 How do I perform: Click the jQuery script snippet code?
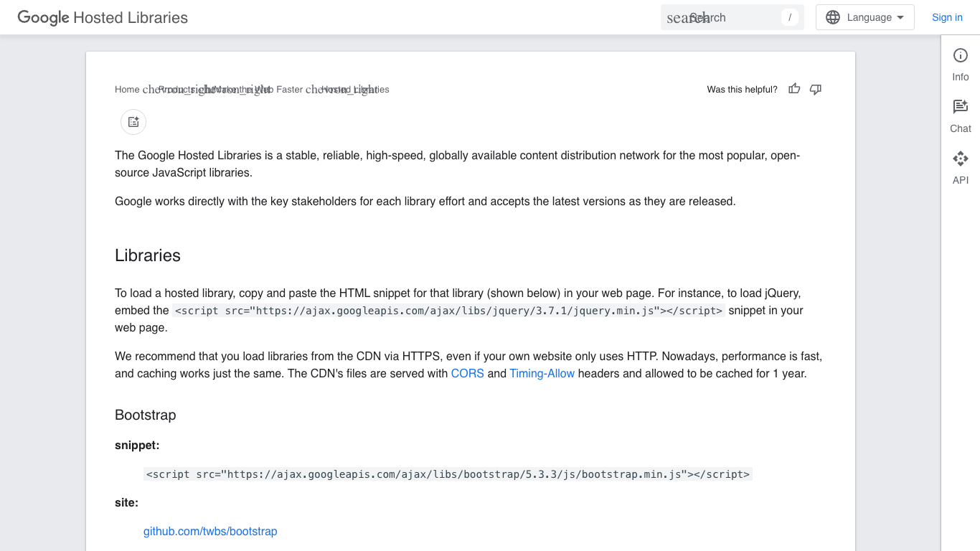(449, 311)
